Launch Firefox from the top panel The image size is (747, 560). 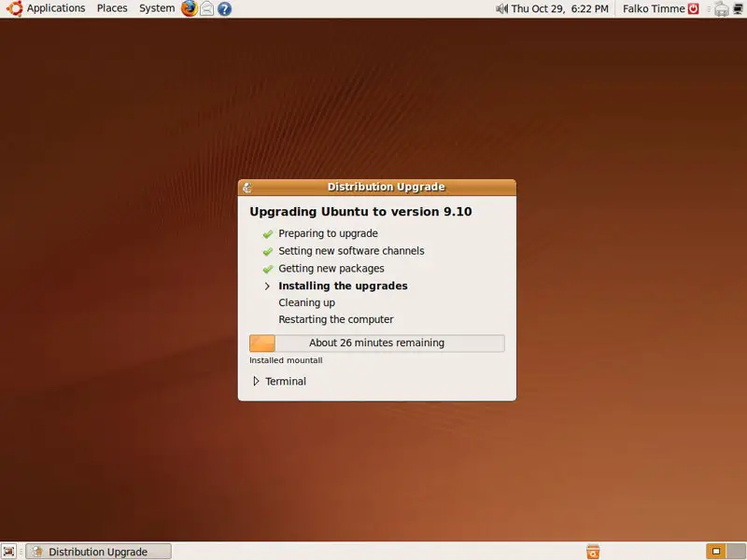point(190,8)
